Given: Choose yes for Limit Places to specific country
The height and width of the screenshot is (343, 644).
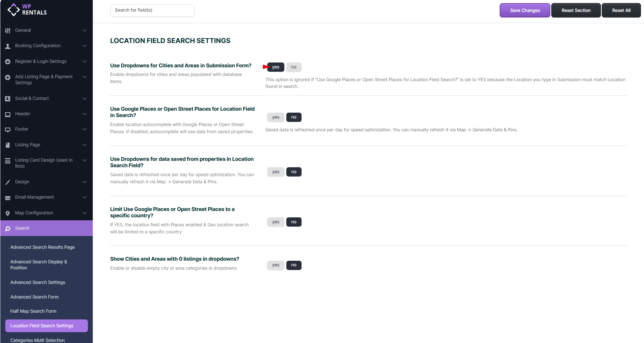Looking at the screenshot, I should [x=276, y=222].
